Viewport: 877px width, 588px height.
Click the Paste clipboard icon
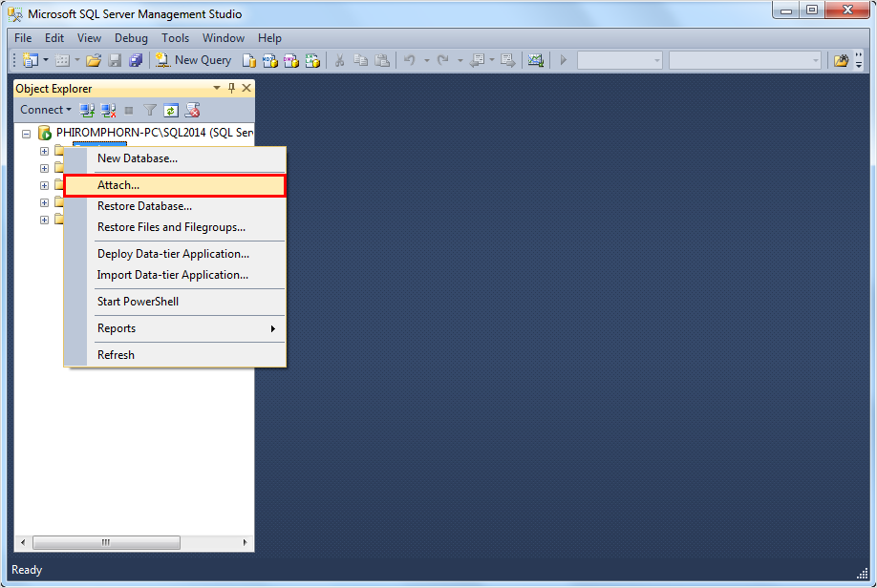point(382,60)
